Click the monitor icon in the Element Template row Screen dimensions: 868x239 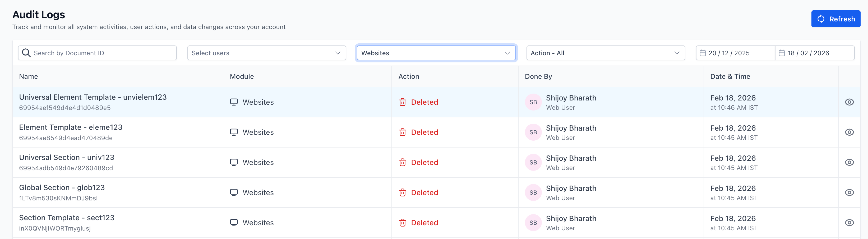[x=233, y=132]
